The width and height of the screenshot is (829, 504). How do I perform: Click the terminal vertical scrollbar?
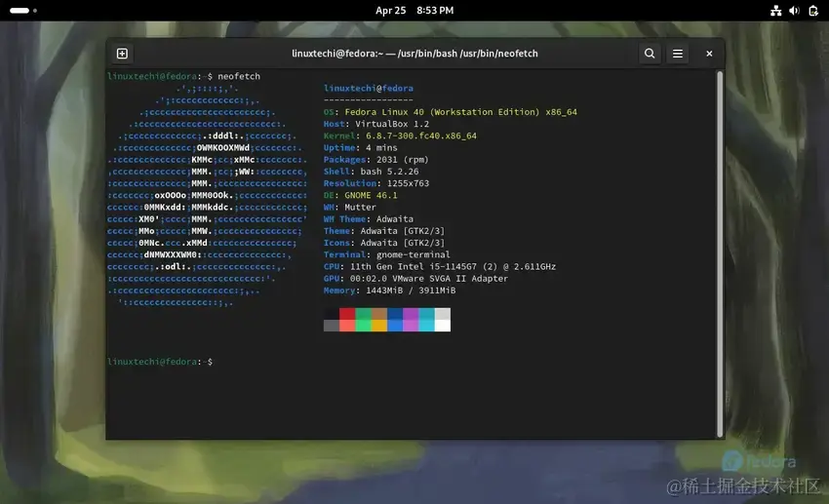coord(719,253)
